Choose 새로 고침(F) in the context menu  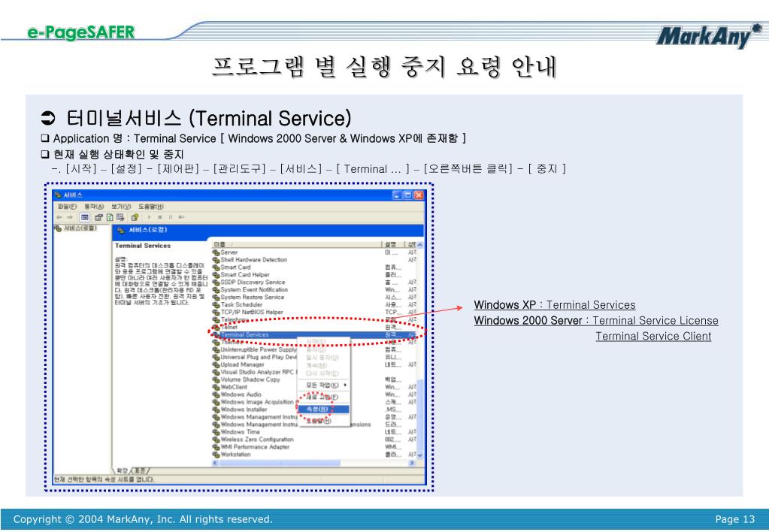324,397
